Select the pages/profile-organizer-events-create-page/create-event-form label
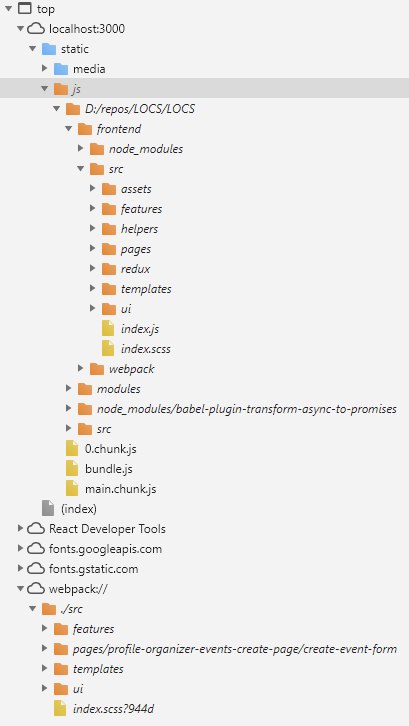The image size is (409, 726). (x=235, y=649)
